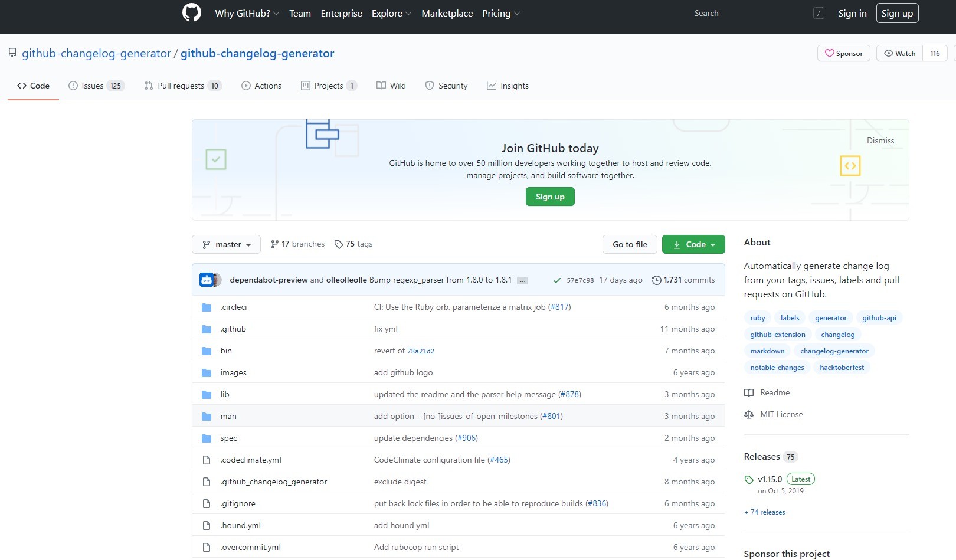This screenshot has height=560, width=956.
Task: Click the .overcommit.yml file icon
Action: 207,548
